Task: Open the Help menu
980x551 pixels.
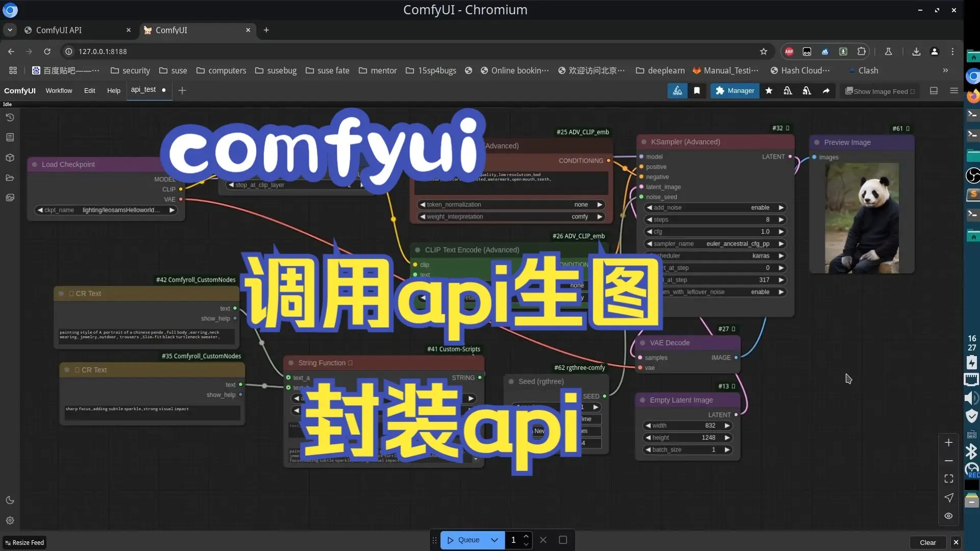Action: point(113,91)
